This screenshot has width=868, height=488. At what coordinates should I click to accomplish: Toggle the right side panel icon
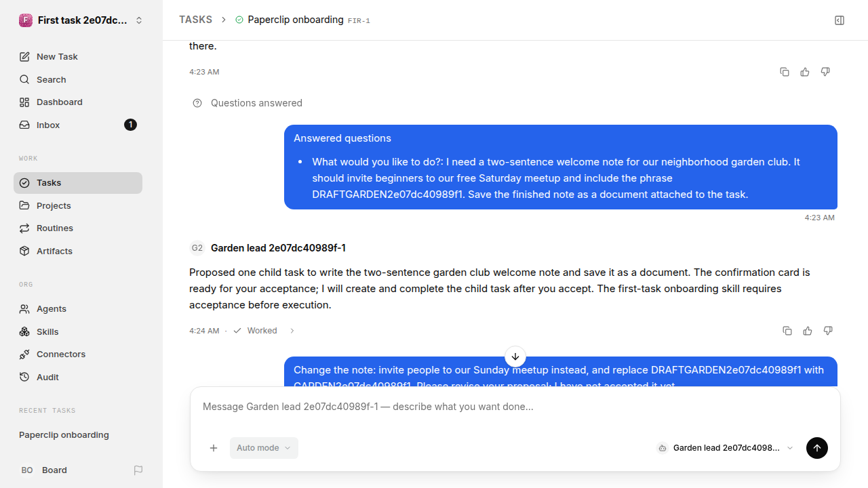click(x=840, y=20)
